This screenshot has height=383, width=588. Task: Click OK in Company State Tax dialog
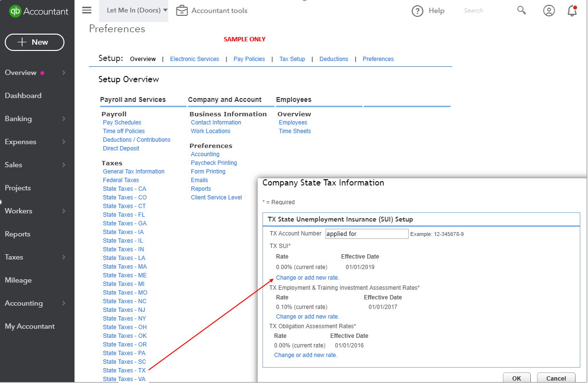(516, 378)
